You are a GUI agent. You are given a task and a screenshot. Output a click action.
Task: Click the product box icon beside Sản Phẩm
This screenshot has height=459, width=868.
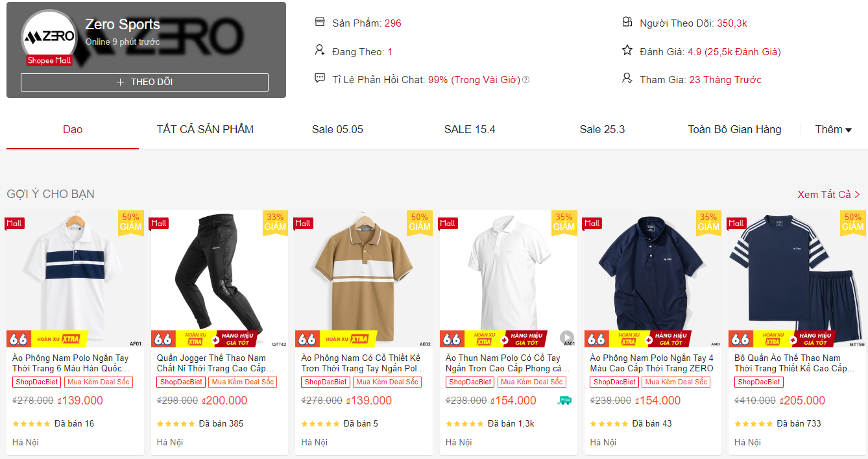(319, 21)
